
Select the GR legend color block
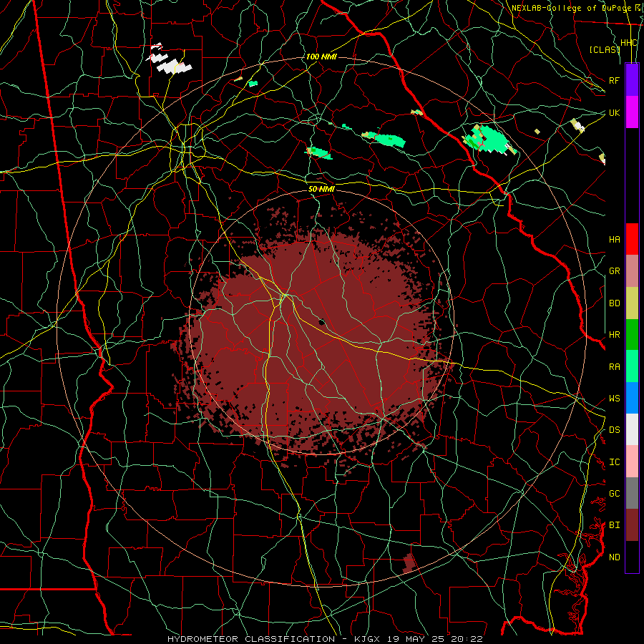[x=632, y=271]
